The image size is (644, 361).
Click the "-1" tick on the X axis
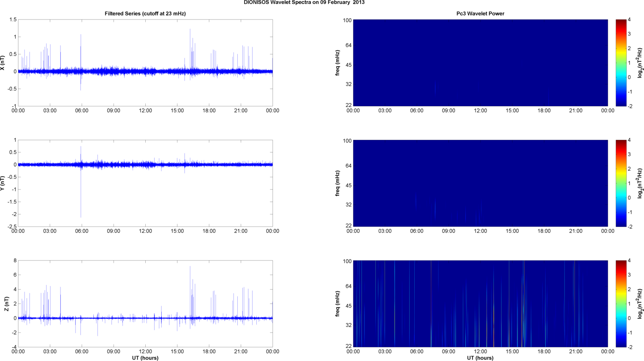coord(14,107)
